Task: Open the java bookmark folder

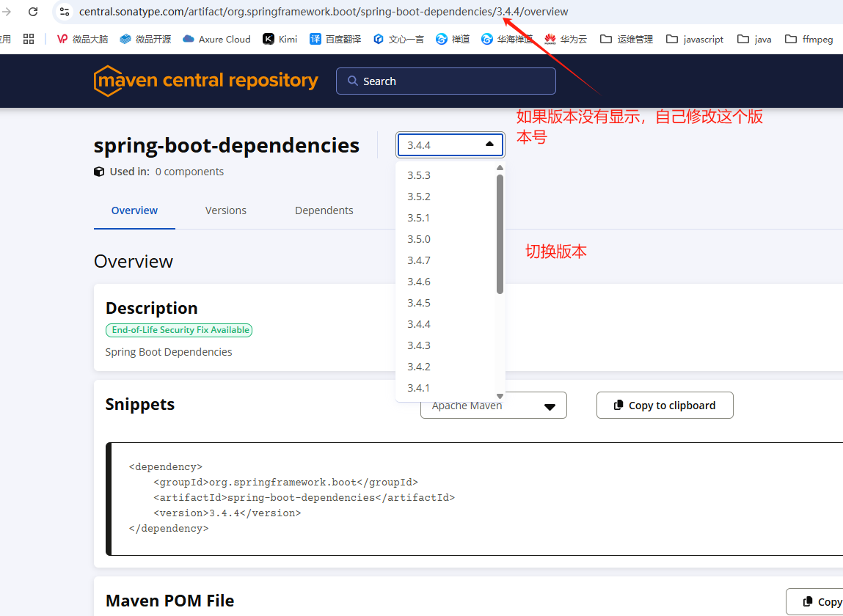Action: (x=754, y=39)
